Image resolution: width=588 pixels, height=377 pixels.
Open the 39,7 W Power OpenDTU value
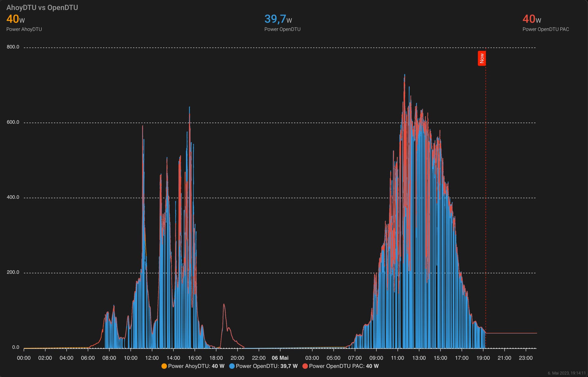coord(278,19)
